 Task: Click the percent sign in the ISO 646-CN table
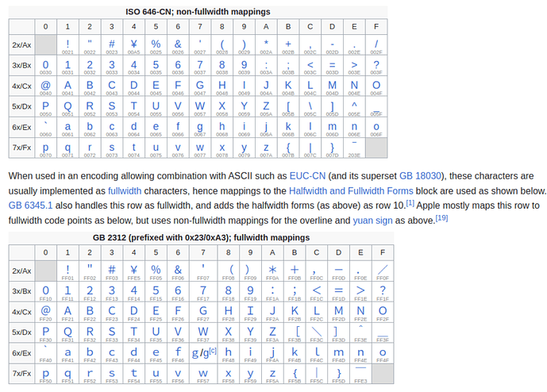point(156,43)
